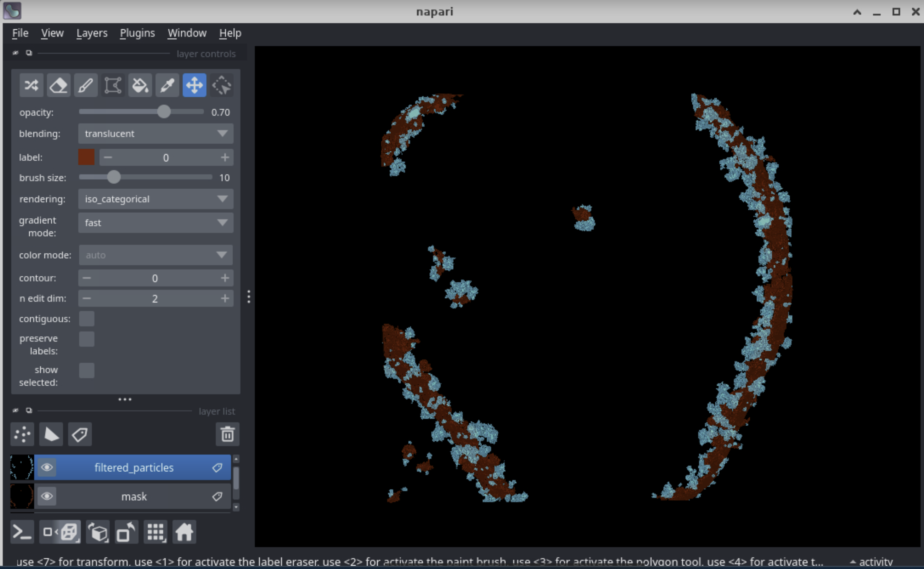Viewport: 924px width, 569px height.
Task: Expand the rendering iso_categorical dropdown
Action: point(156,199)
